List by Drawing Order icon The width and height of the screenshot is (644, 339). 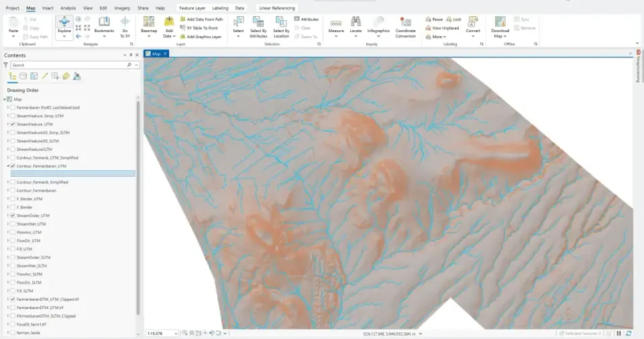[x=12, y=76]
